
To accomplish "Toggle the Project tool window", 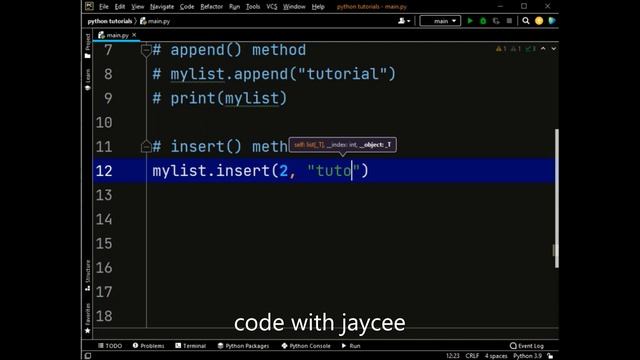I will [x=87, y=45].
